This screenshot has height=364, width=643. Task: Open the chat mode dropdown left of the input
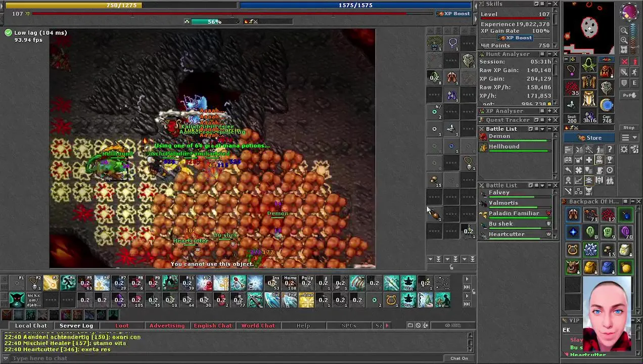coord(5,358)
